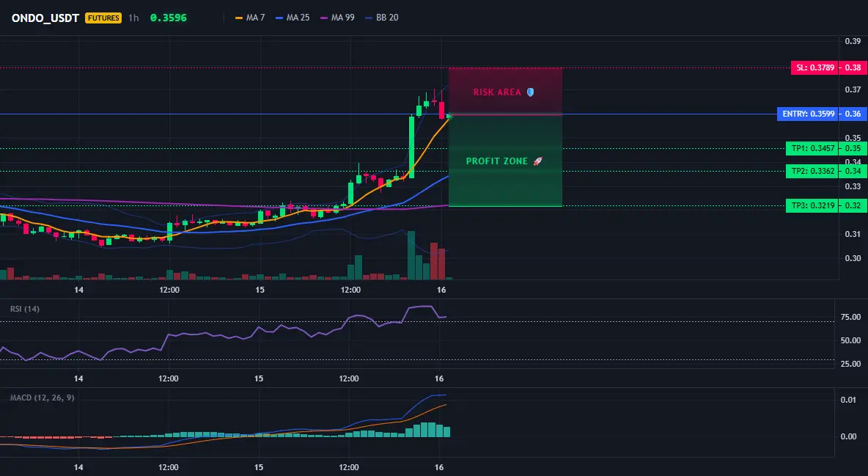
Task: Click the RISK AREA text
Action: click(x=497, y=92)
